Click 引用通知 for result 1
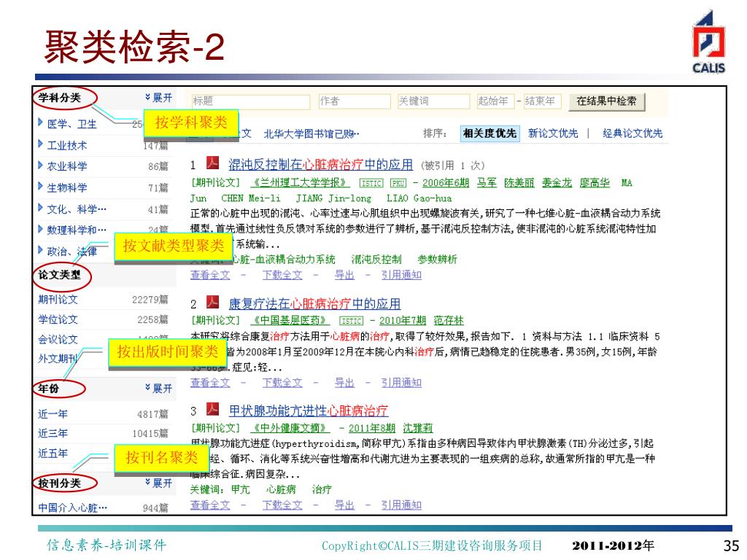The height and width of the screenshot is (560, 747). (401, 275)
